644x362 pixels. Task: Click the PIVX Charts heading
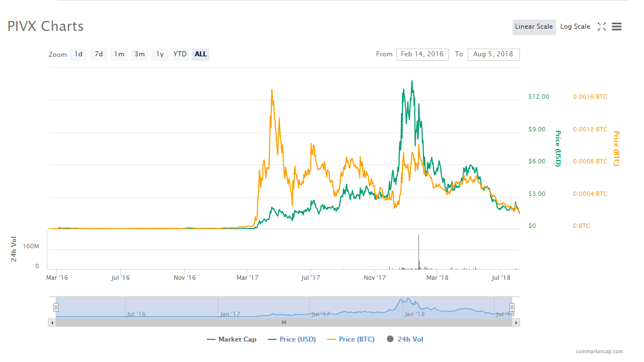point(46,26)
